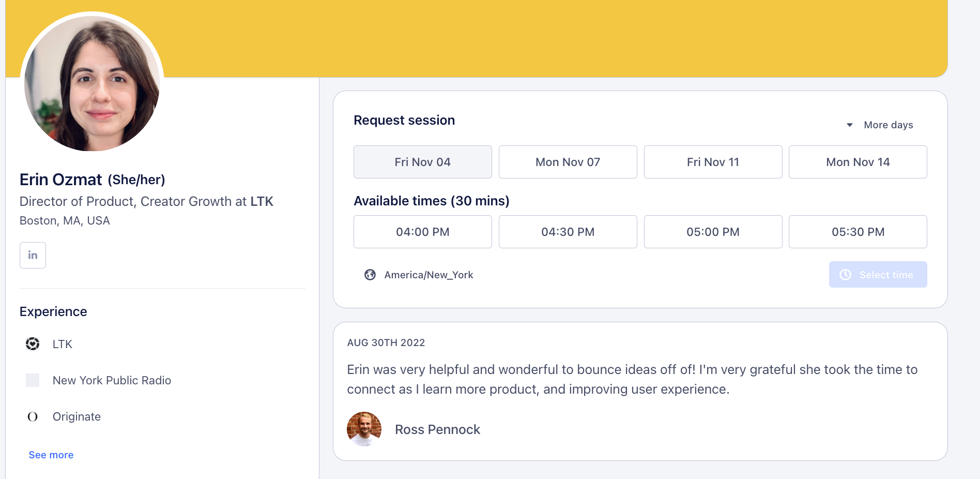Switch to Mon Nov 07 date tab
Screen dimensions: 980x479
tap(568, 161)
